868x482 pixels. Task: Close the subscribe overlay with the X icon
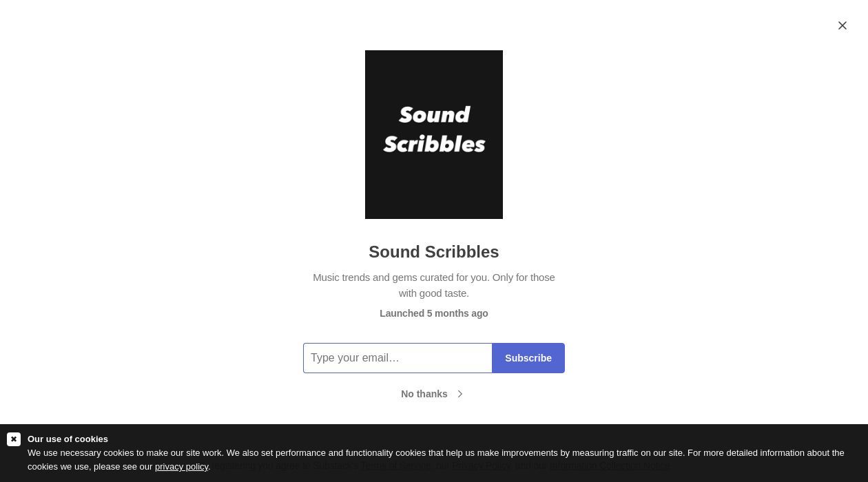pyautogui.click(x=842, y=25)
